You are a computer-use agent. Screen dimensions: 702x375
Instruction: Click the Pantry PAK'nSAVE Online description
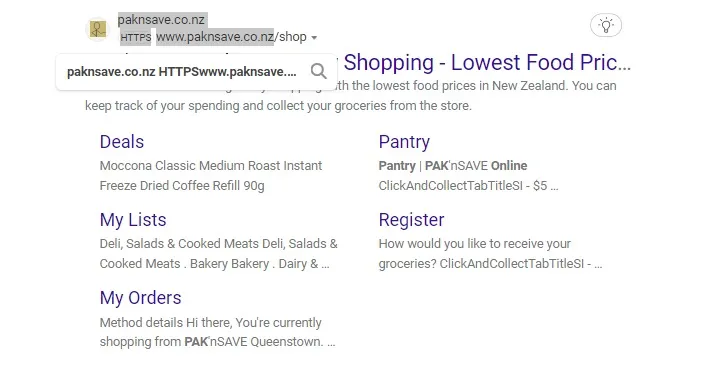pyautogui.click(x=468, y=175)
